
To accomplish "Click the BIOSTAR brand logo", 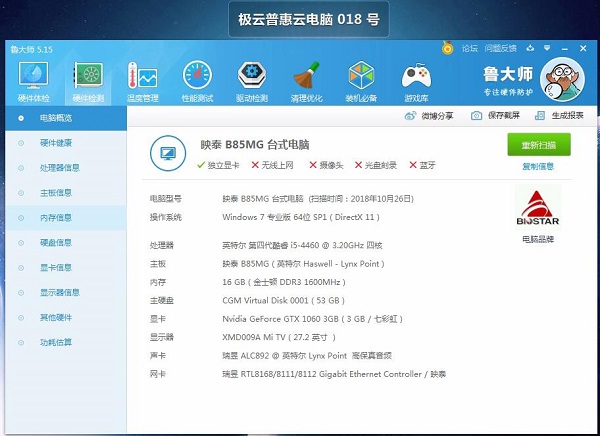I will tap(538, 207).
